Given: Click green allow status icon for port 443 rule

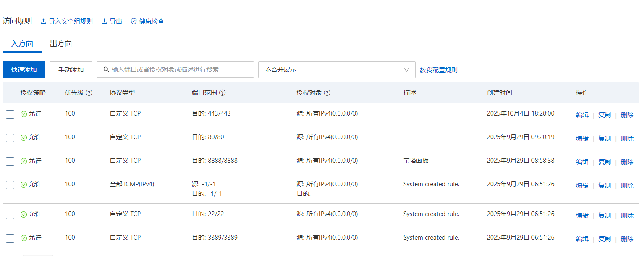Looking at the screenshot, I should tap(24, 114).
